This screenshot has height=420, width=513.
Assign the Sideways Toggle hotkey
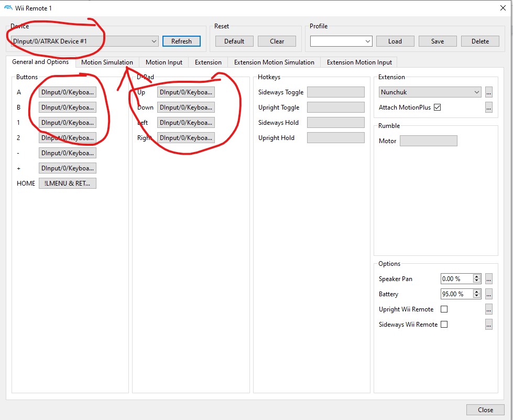[x=336, y=92]
